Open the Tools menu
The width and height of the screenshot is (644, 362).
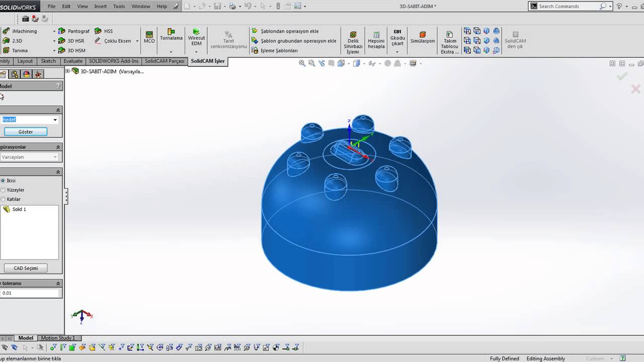click(119, 7)
